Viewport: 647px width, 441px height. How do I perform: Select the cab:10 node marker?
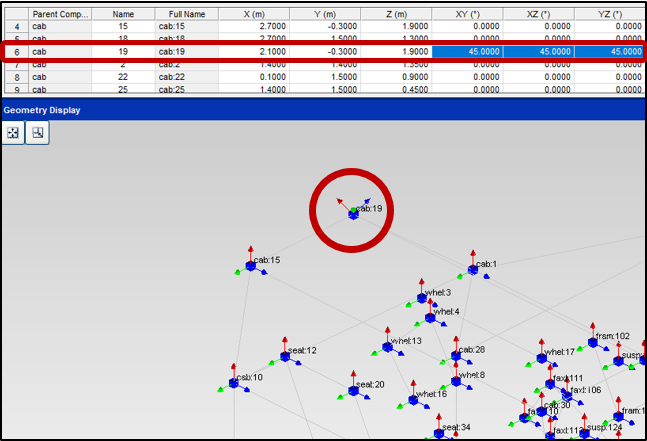[234, 383]
